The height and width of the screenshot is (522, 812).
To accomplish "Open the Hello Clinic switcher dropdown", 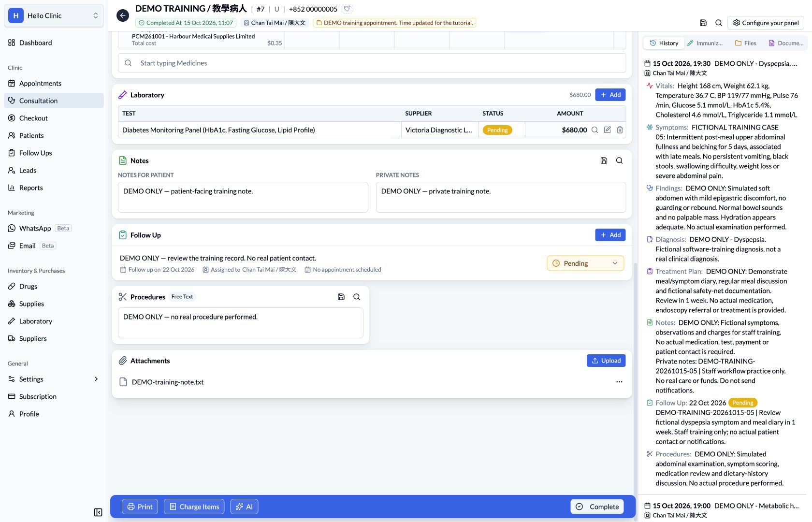I will [x=54, y=15].
